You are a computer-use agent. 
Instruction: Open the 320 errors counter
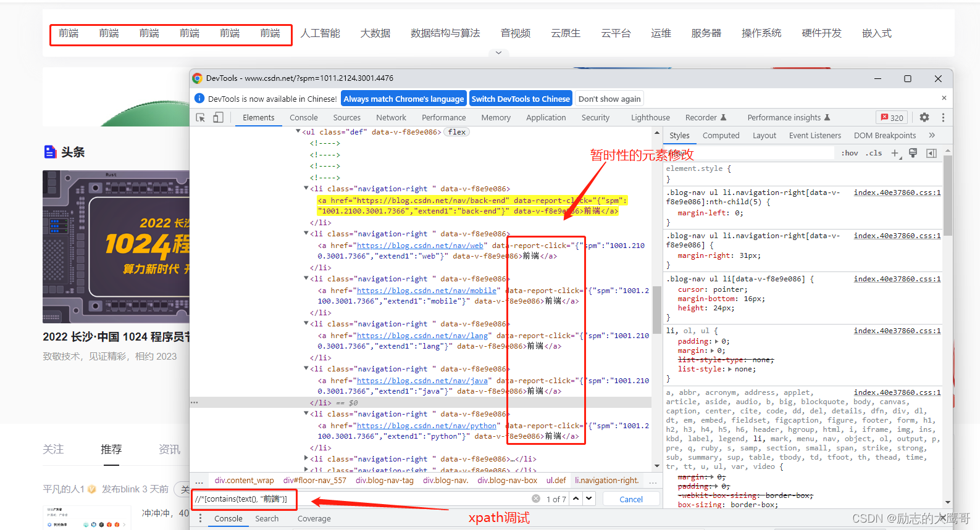pyautogui.click(x=892, y=117)
